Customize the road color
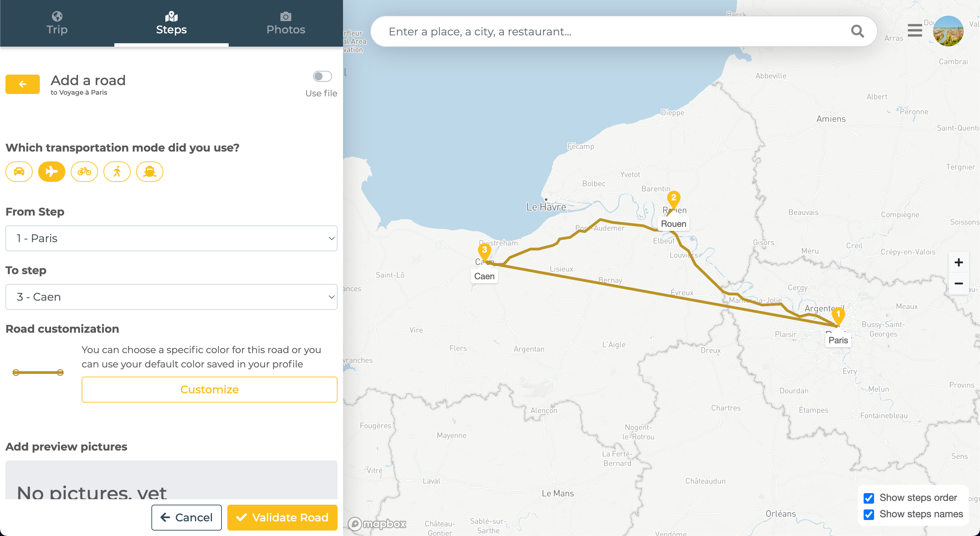This screenshot has height=536, width=980. click(x=209, y=390)
